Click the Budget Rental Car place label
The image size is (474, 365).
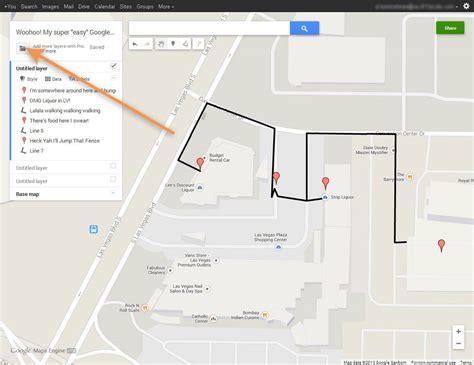pyautogui.click(x=219, y=158)
